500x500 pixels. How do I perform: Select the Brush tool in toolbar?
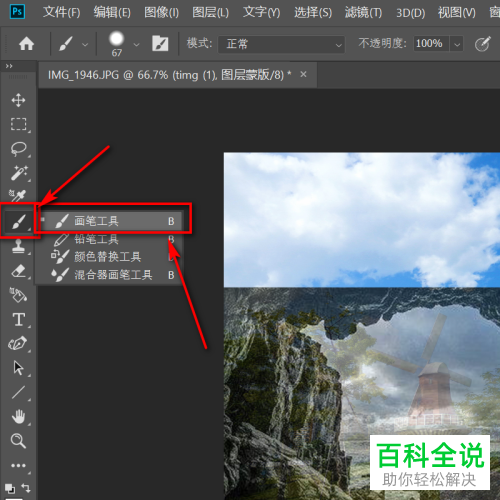(19, 221)
